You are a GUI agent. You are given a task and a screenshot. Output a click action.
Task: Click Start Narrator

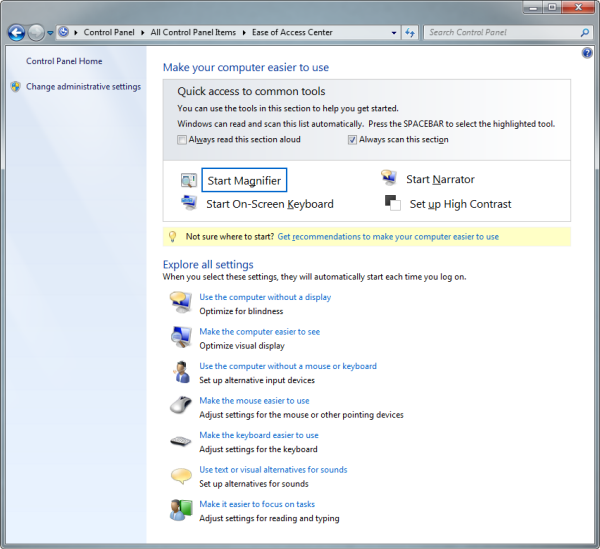440,179
